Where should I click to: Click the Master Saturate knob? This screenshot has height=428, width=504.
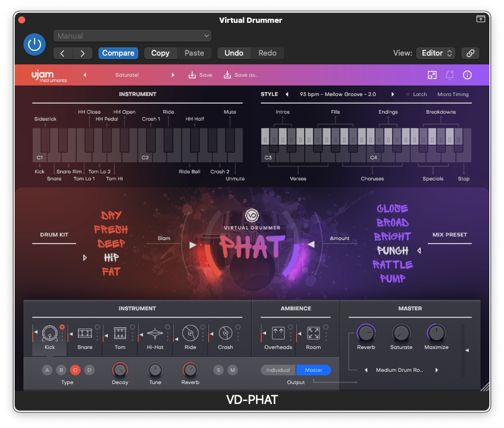[401, 333]
